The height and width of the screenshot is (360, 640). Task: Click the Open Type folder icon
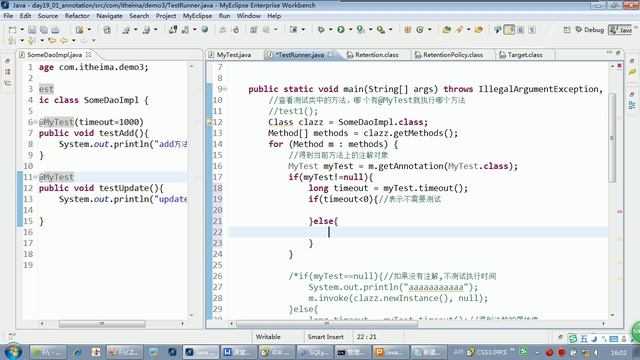447,30
